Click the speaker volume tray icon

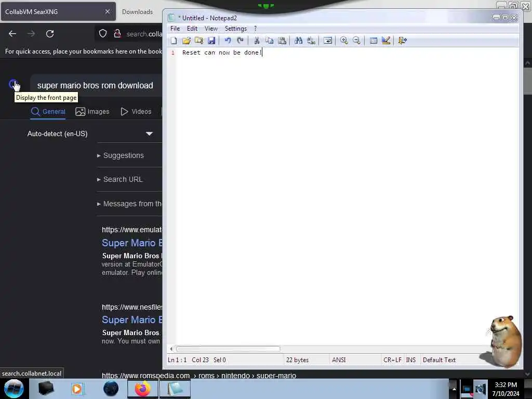[x=481, y=389]
